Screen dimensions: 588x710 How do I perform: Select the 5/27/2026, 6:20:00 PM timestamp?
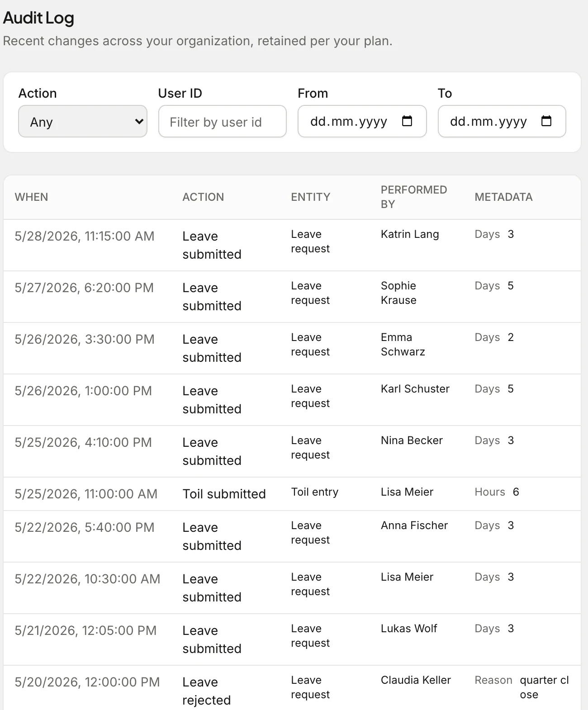coord(84,288)
